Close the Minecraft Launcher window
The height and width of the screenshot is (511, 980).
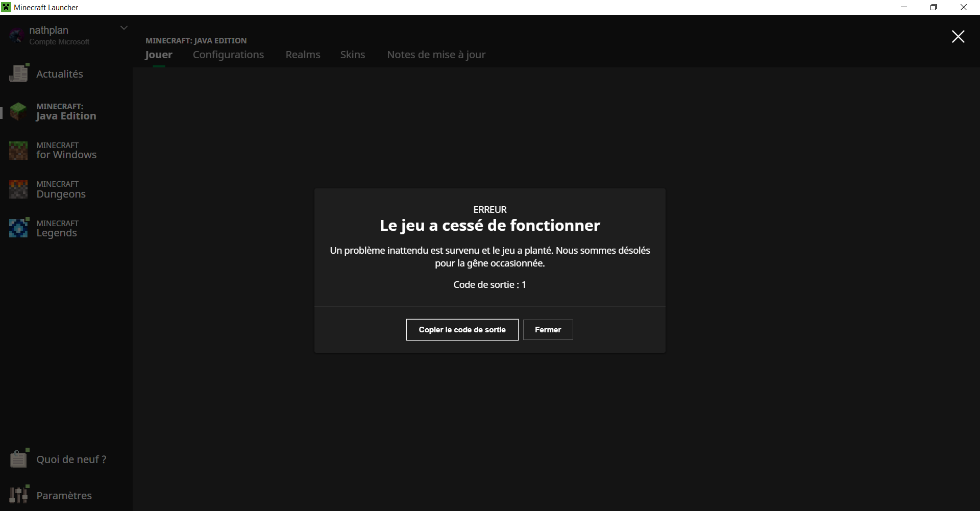point(964,7)
